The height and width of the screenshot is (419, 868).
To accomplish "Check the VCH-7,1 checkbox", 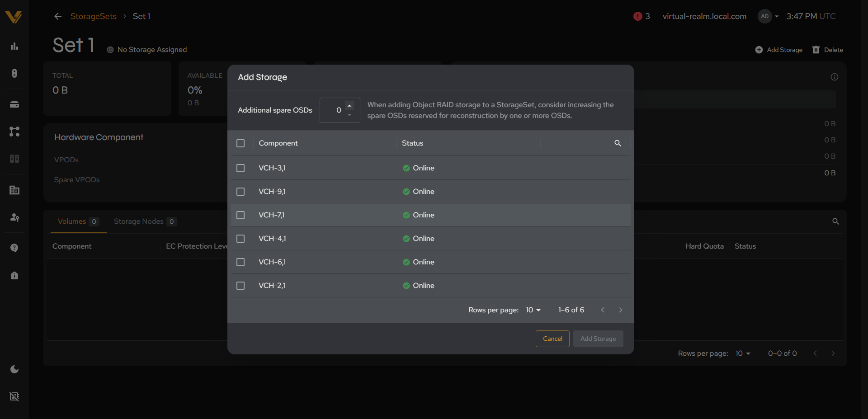I will pyautogui.click(x=241, y=215).
